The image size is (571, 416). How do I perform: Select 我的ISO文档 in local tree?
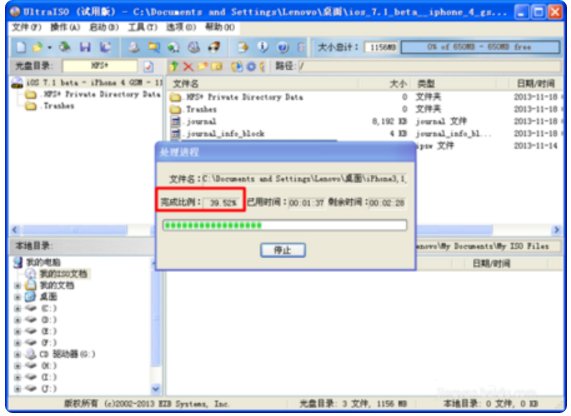(63, 274)
